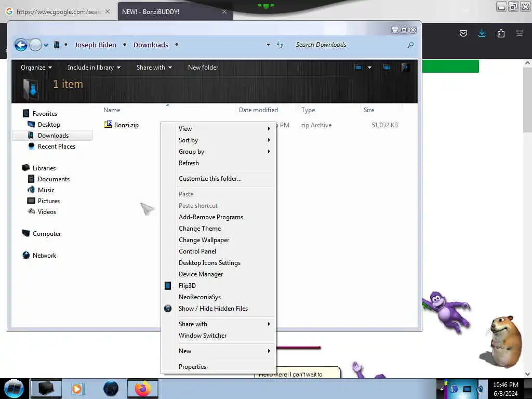The image size is (532, 399).
Task: Open the Videos library
Action: point(47,212)
